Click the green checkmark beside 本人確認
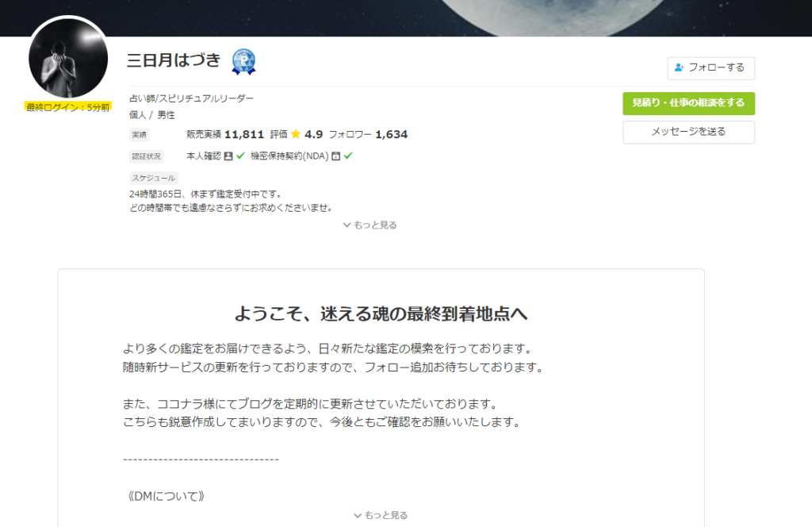 tap(241, 156)
